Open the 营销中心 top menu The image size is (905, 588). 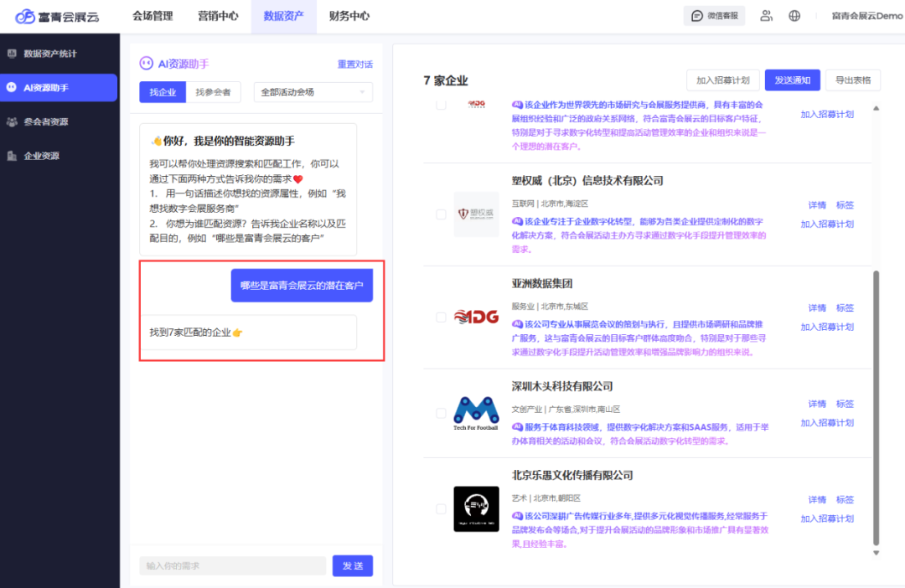[218, 16]
